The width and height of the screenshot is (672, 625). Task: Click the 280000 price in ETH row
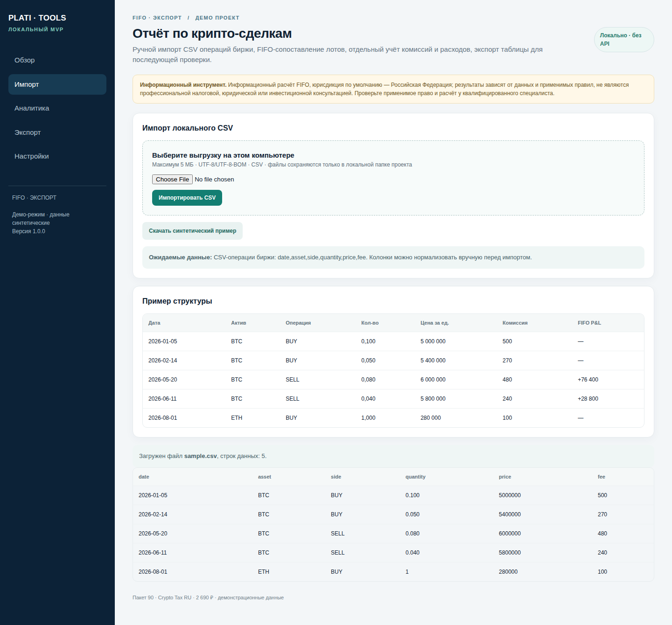click(508, 572)
